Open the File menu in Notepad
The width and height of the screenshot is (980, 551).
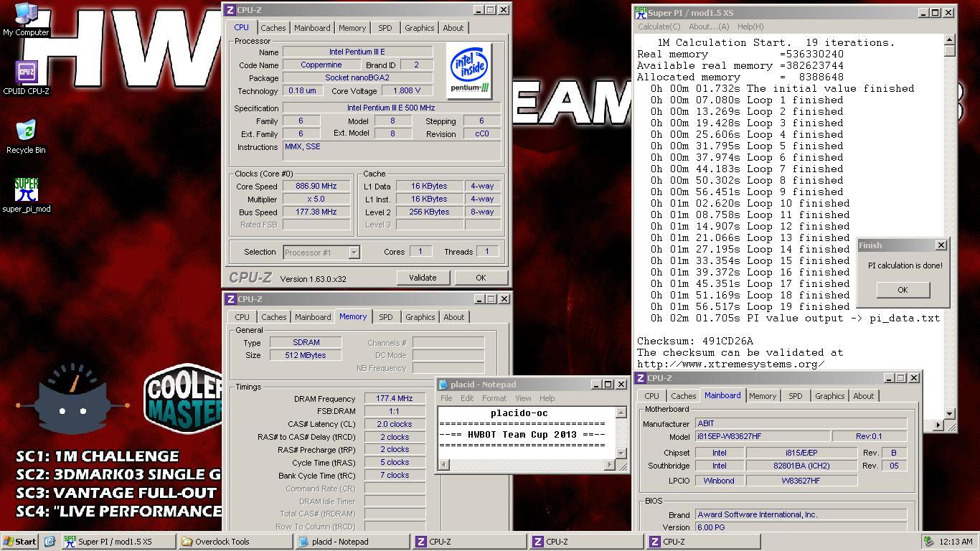pos(446,398)
